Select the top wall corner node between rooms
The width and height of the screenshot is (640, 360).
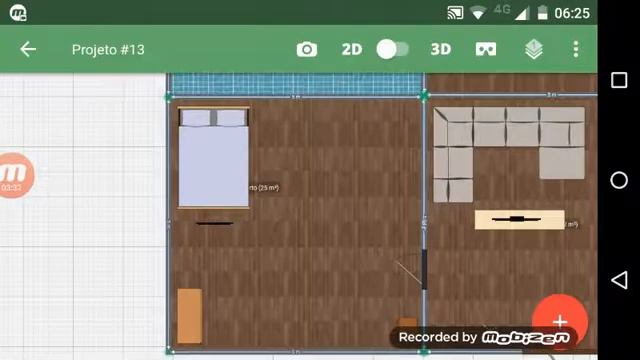click(424, 96)
